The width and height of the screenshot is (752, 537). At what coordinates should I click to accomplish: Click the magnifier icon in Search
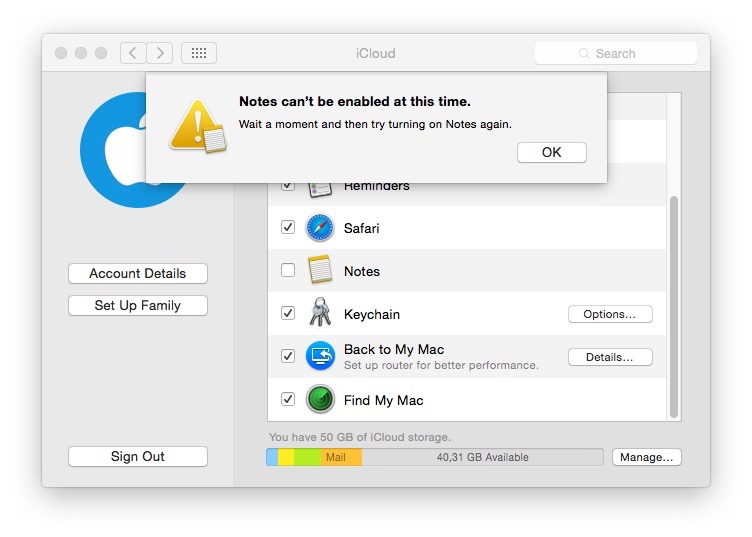click(584, 53)
